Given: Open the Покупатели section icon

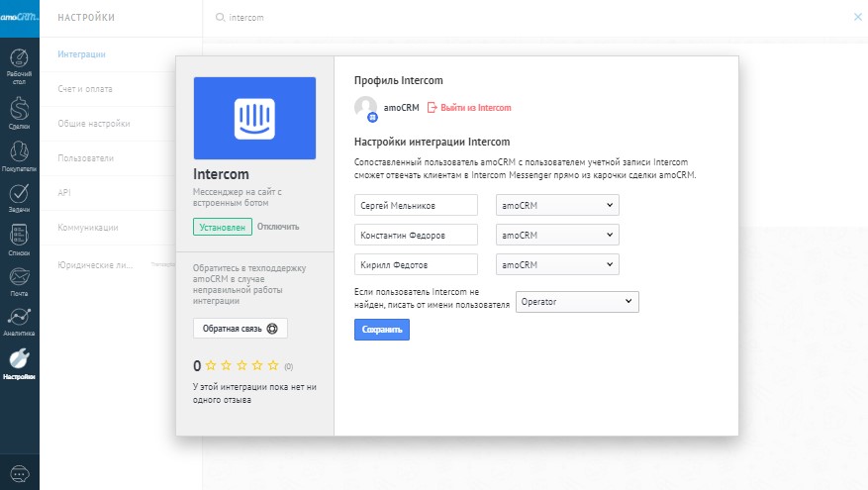Looking at the screenshot, I should click(19, 153).
